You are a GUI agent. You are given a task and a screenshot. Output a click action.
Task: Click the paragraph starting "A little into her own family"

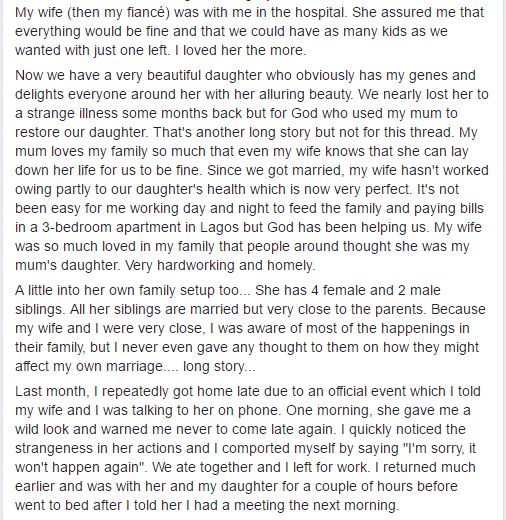(250, 328)
